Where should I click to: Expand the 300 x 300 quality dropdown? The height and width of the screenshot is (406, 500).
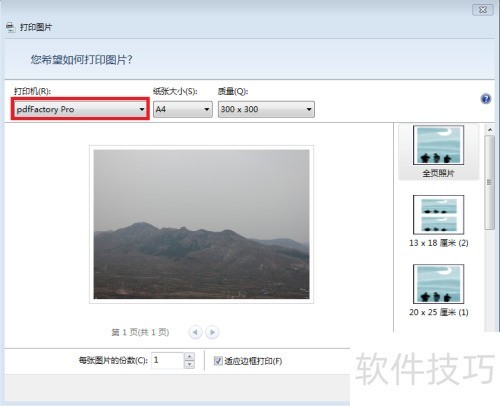tap(266, 109)
